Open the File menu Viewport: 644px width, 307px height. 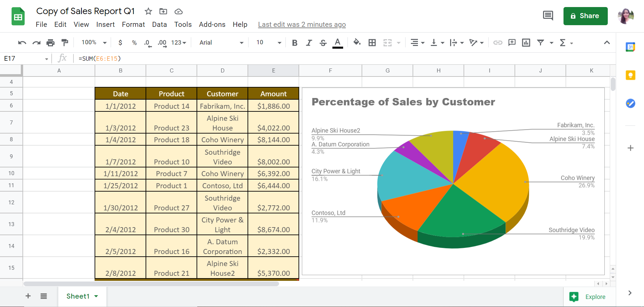(41, 24)
